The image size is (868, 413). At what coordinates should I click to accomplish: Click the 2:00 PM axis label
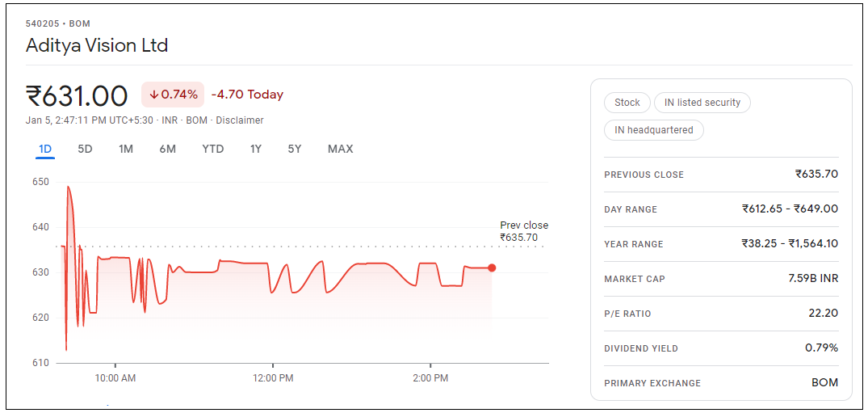click(430, 378)
